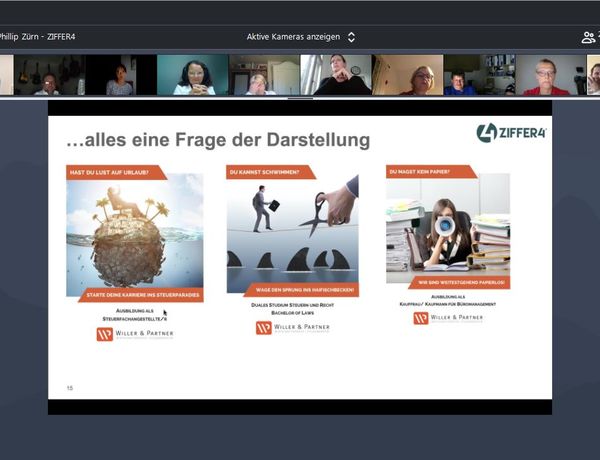Select the woman in front of teal background

tap(192, 75)
